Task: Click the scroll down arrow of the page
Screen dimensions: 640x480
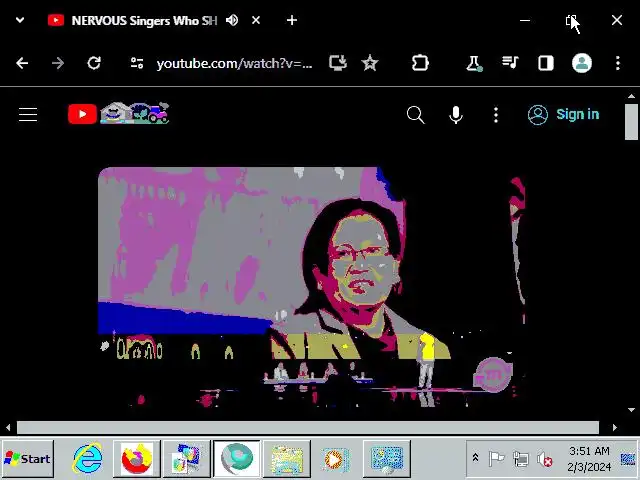Action: click(x=631, y=410)
